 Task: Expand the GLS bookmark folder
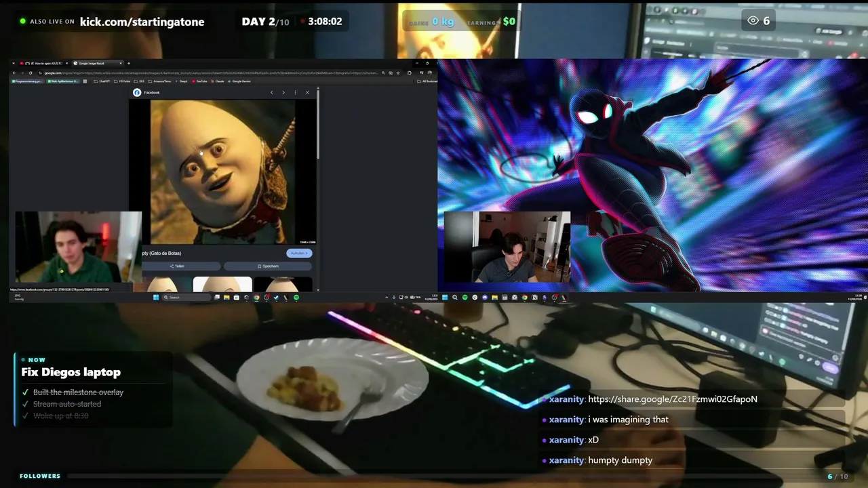point(140,81)
